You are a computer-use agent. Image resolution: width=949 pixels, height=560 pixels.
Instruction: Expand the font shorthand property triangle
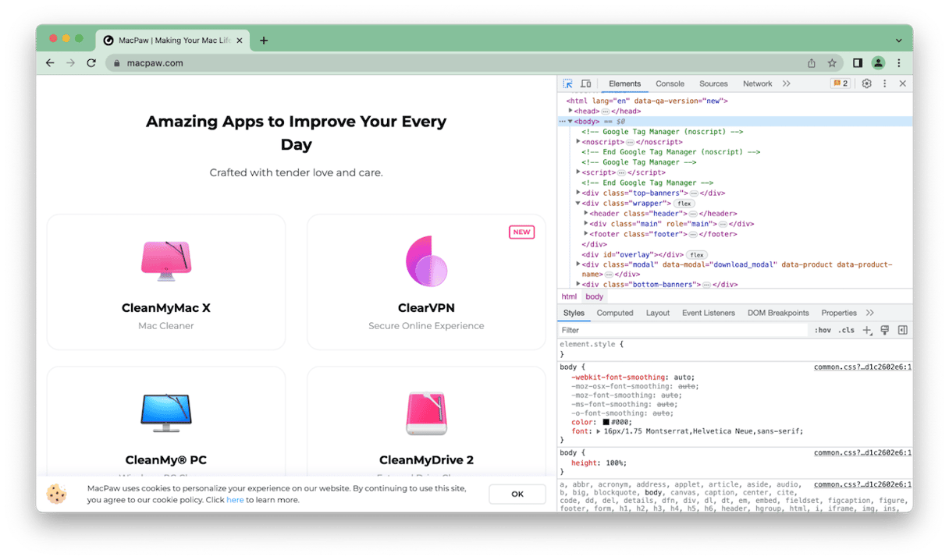point(599,431)
